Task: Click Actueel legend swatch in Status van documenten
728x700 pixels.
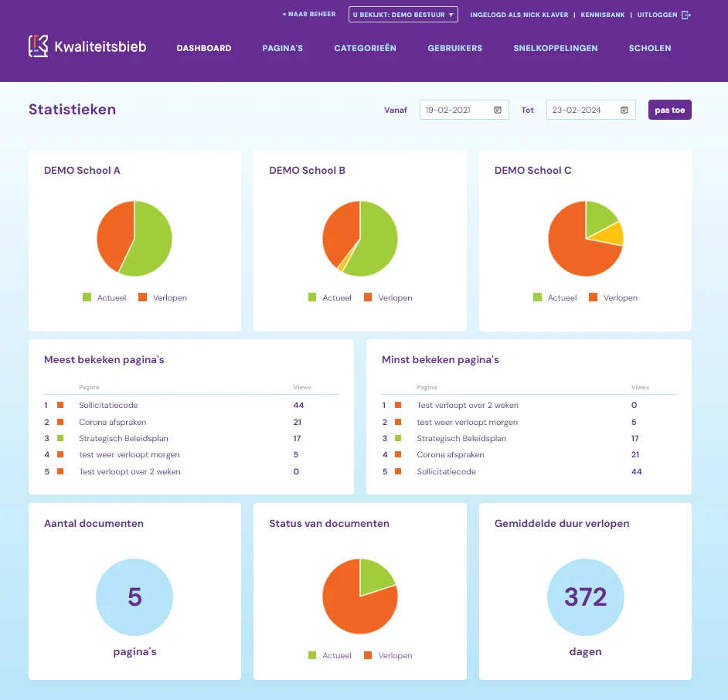Action: click(x=312, y=655)
